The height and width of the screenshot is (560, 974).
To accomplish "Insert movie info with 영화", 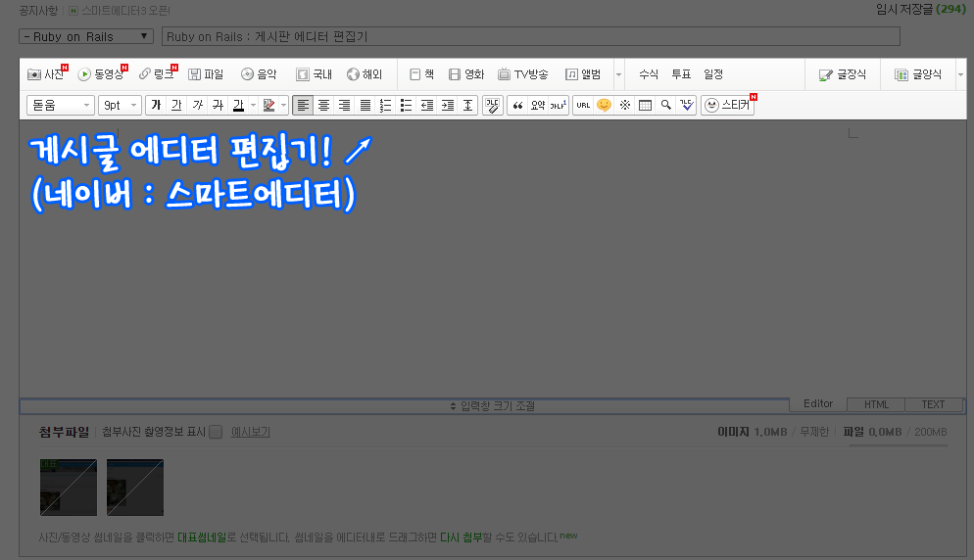I will tap(466, 73).
